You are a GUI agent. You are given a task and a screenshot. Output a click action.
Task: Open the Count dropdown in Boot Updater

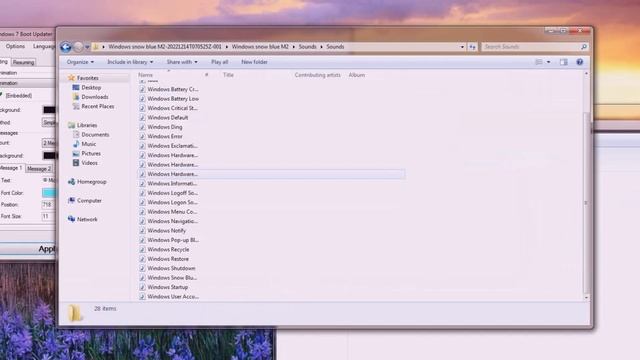(x=49, y=143)
